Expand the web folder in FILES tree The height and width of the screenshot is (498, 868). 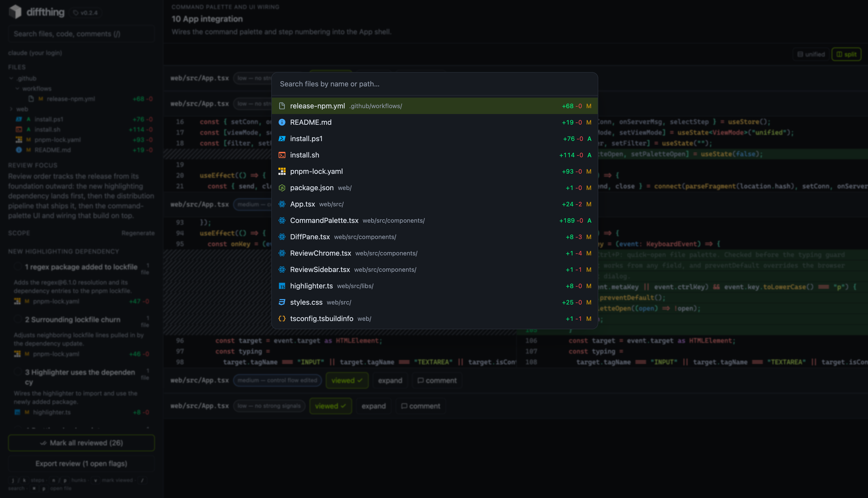pos(11,109)
